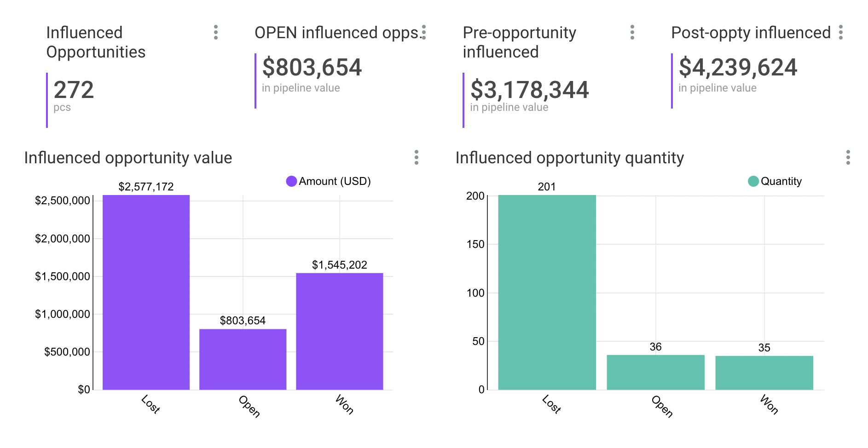Open the Pre-opportunity influenced card menu
Screen dimensions: 868x448
[x=633, y=33]
